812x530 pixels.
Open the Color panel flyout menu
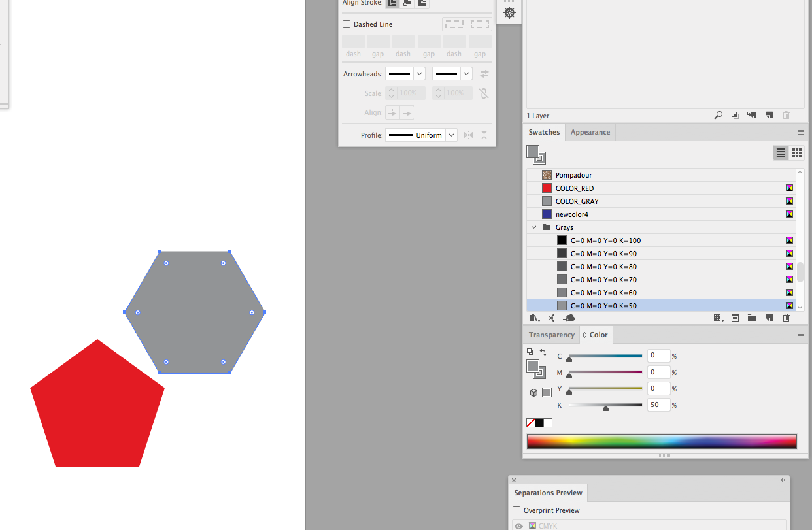(800, 335)
